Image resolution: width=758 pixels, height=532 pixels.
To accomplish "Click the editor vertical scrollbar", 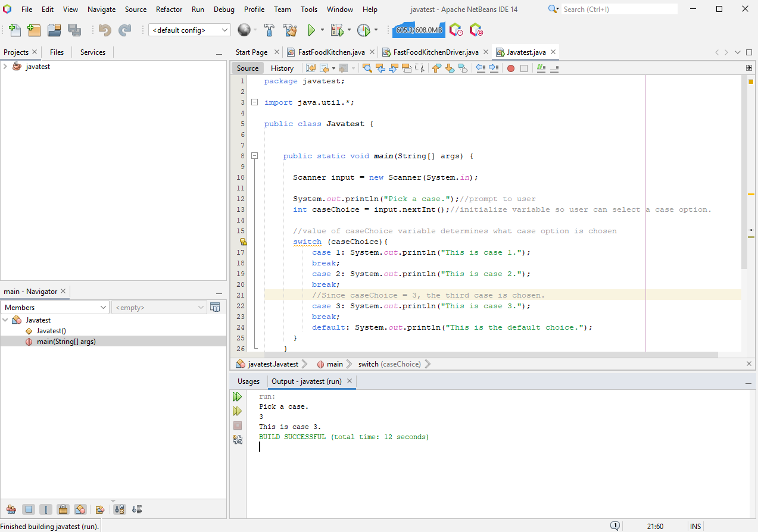I will click(744, 172).
